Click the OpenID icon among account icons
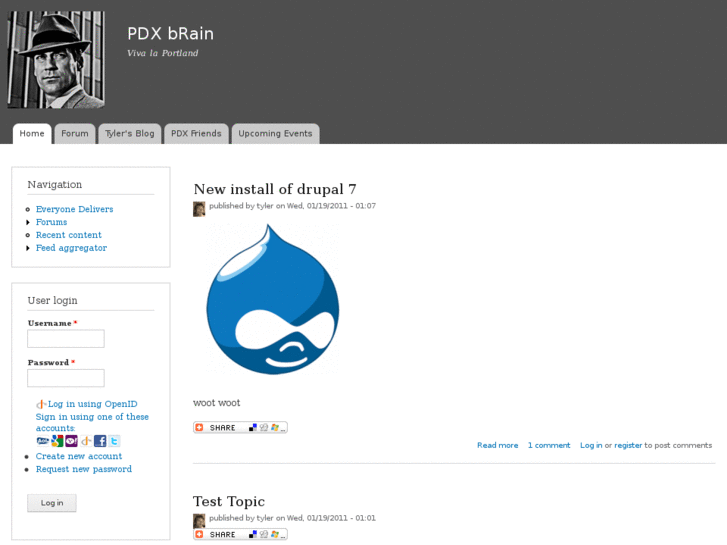The width and height of the screenshot is (727, 545). pos(86,441)
